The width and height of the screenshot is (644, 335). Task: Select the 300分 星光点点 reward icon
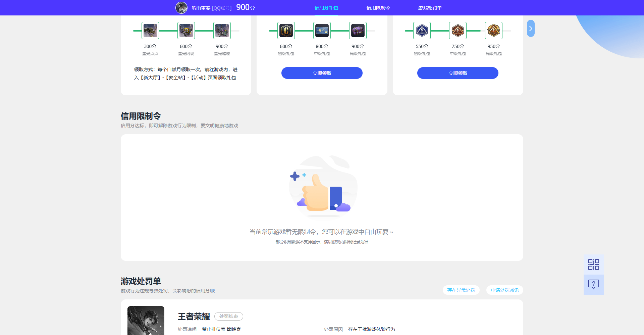point(150,31)
